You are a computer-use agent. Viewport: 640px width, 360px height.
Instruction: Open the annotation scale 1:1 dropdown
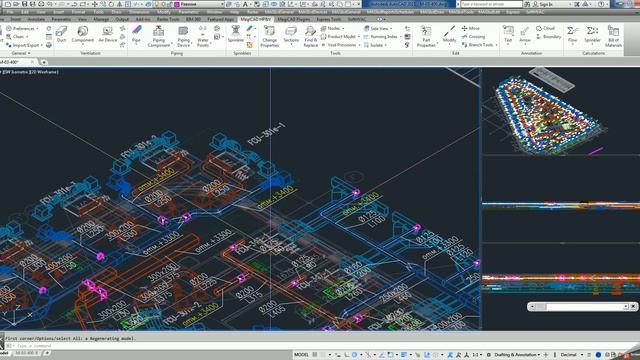[477, 355]
